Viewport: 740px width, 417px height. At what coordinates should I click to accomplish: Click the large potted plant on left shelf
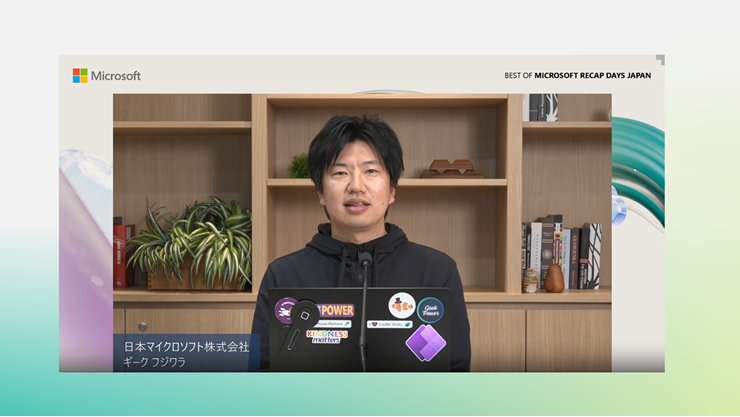coord(190,245)
